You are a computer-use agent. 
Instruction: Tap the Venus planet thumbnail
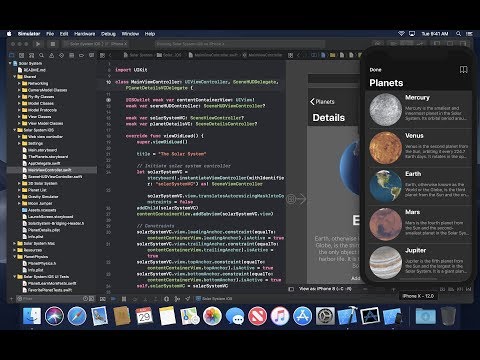point(386,148)
